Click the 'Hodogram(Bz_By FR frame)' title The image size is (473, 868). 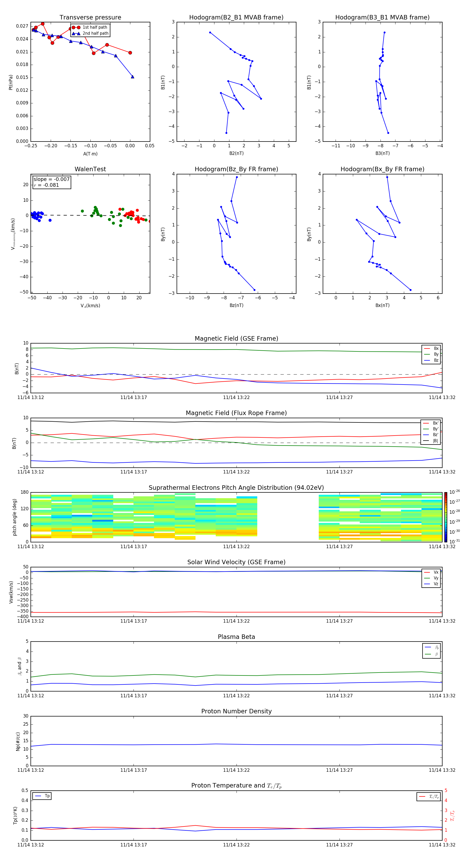pyautogui.click(x=236, y=169)
